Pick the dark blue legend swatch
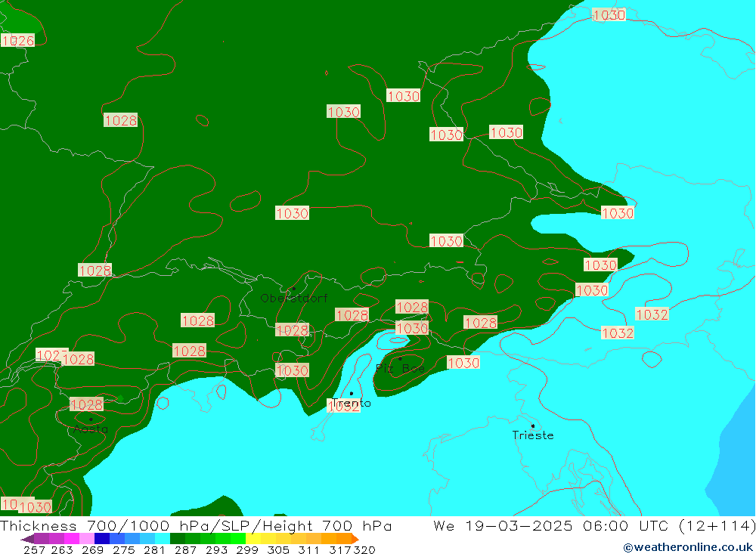Screen dimensions: 756x554 [x=102, y=539]
